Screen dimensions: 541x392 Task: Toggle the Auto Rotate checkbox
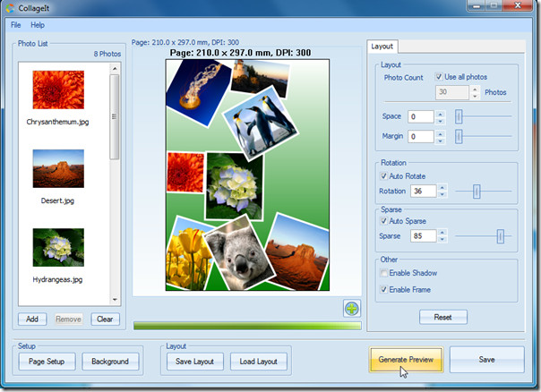click(383, 175)
